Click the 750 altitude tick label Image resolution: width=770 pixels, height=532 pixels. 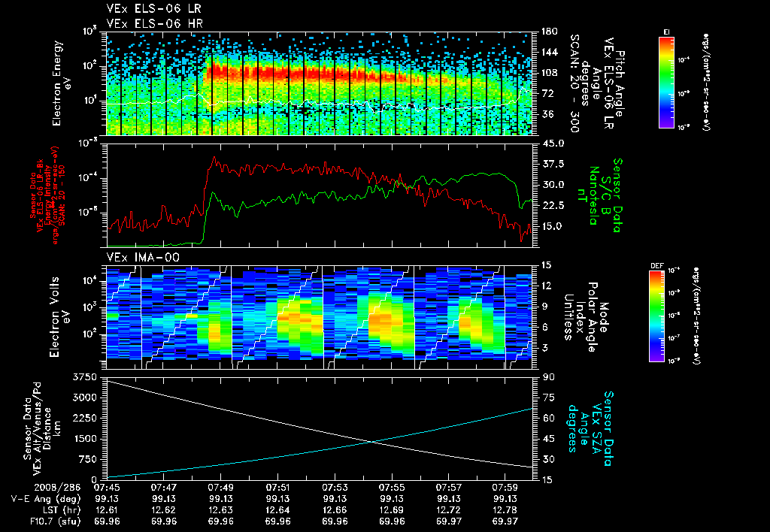point(88,459)
